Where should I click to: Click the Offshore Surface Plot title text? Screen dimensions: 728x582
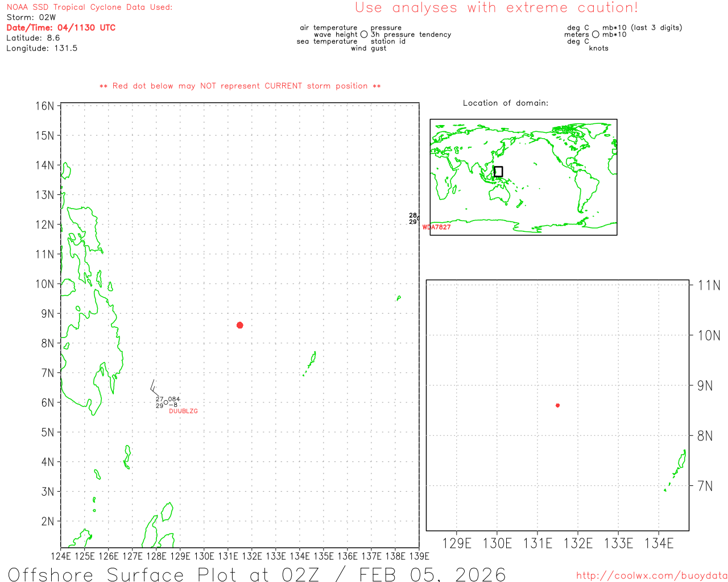tap(257, 573)
